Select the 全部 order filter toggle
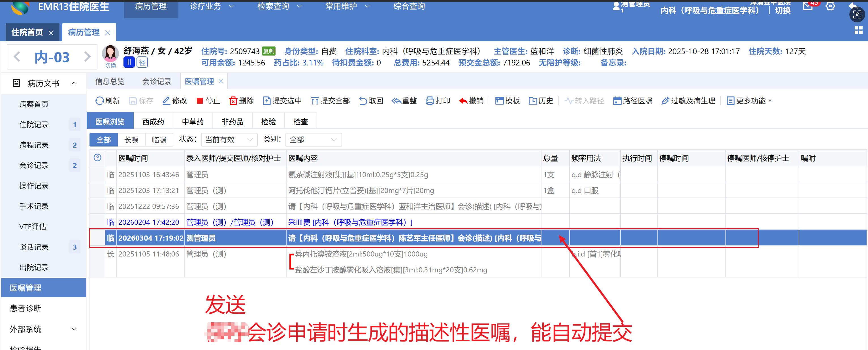 [103, 140]
